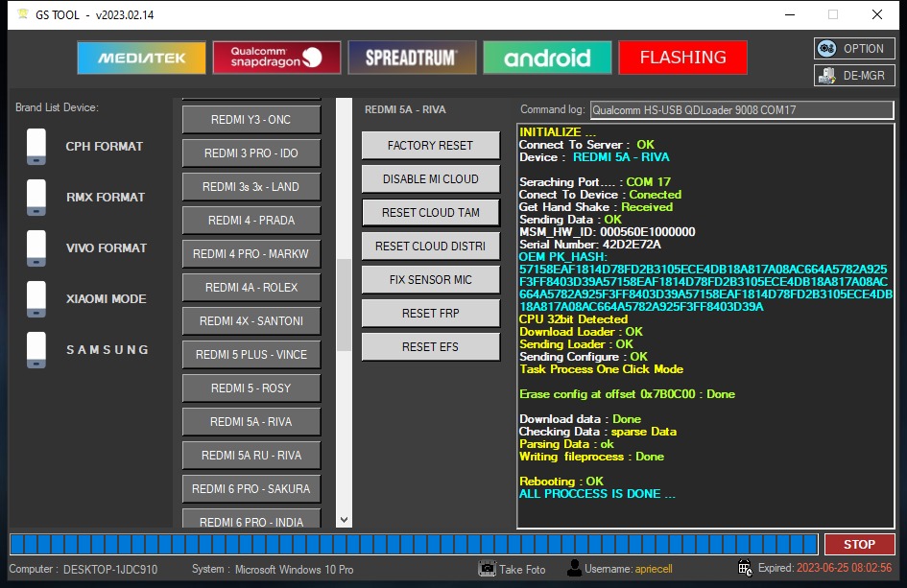Viewport: 907px width, 588px height.
Task: Select REDMI 6 PRO - INDIA device
Action: tap(251, 519)
